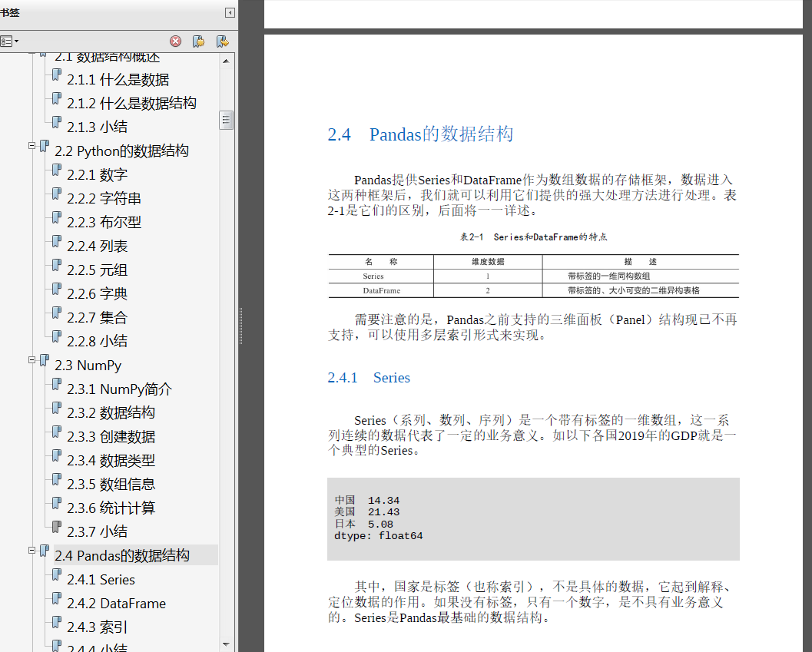Go to bookmark 2.1.3 小结

(x=97, y=127)
